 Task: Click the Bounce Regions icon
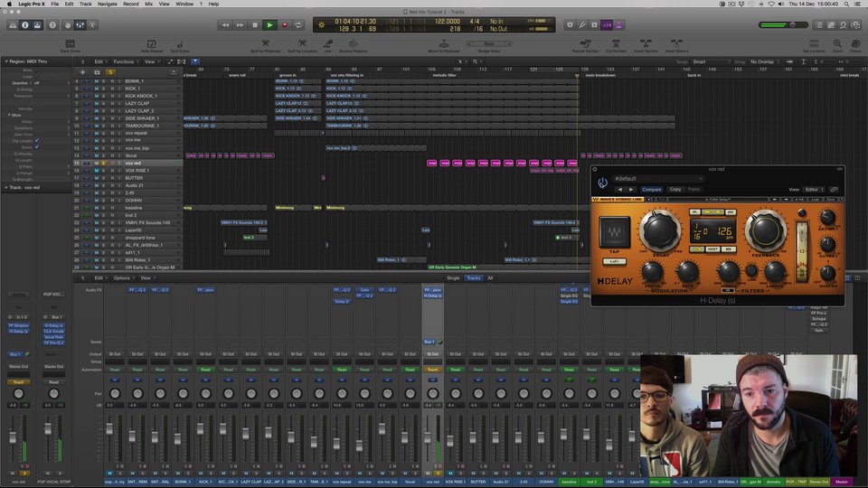(354, 43)
